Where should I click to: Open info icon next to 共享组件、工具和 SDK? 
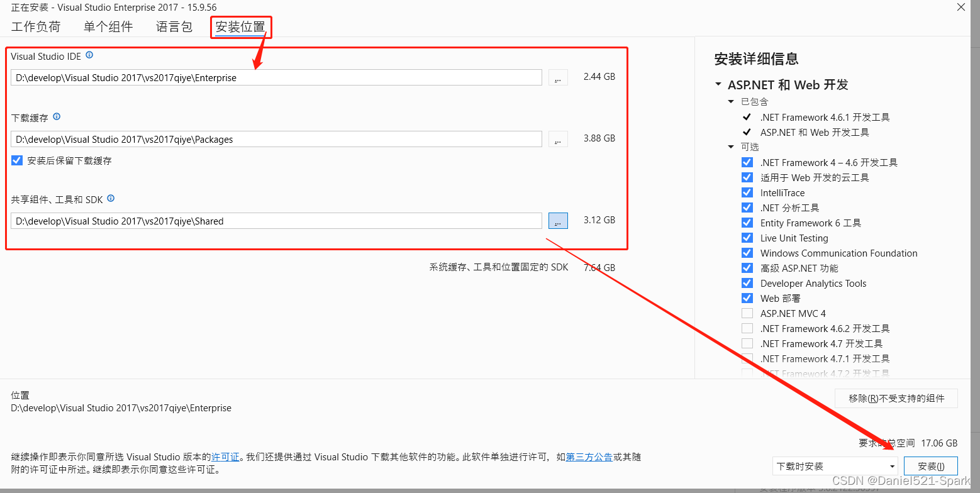(x=111, y=198)
